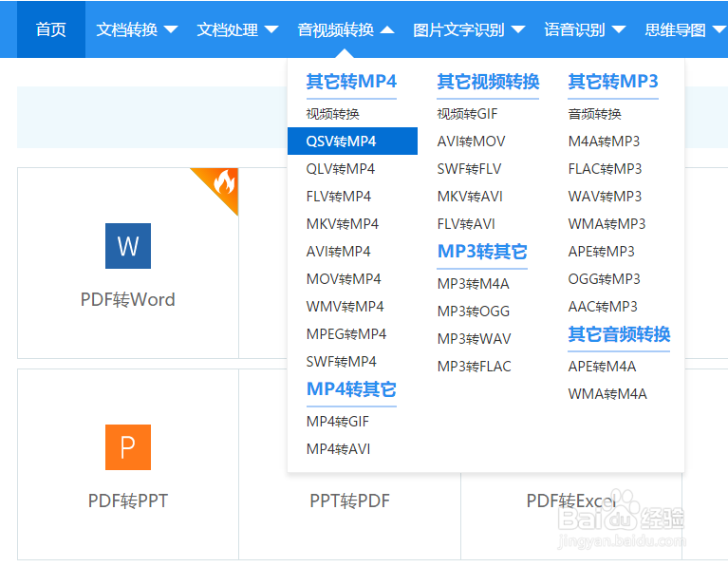The image size is (728, 567).
Task: Choose MKV转AVI in the menu
Action: 470,197
